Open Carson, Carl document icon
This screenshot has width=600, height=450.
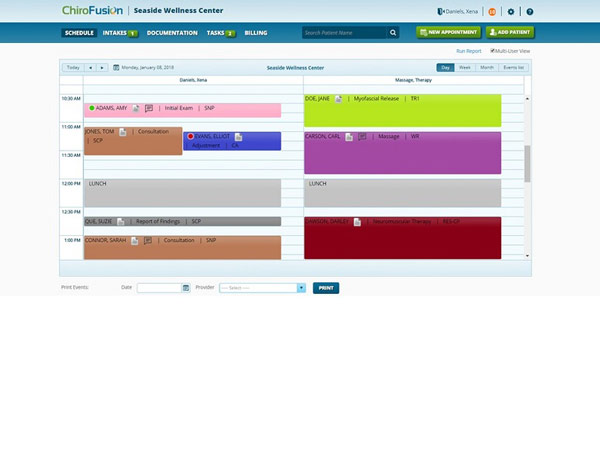coord(349,137)
